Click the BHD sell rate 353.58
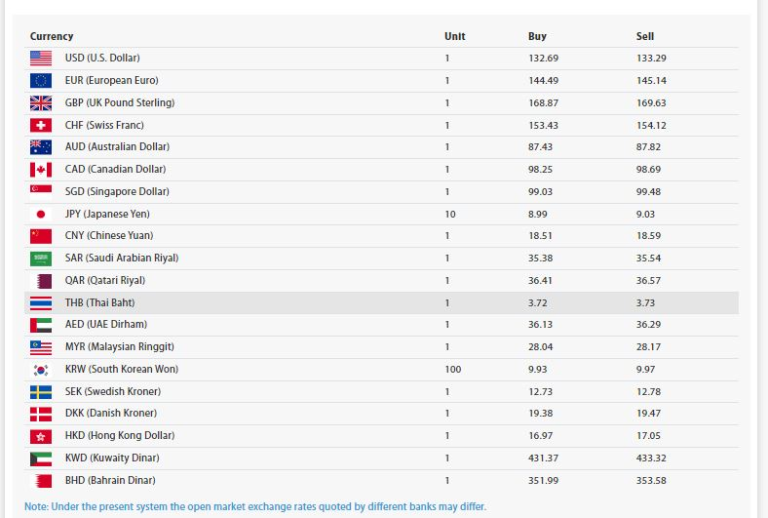 pyautogui.click(x=651, y=480)
